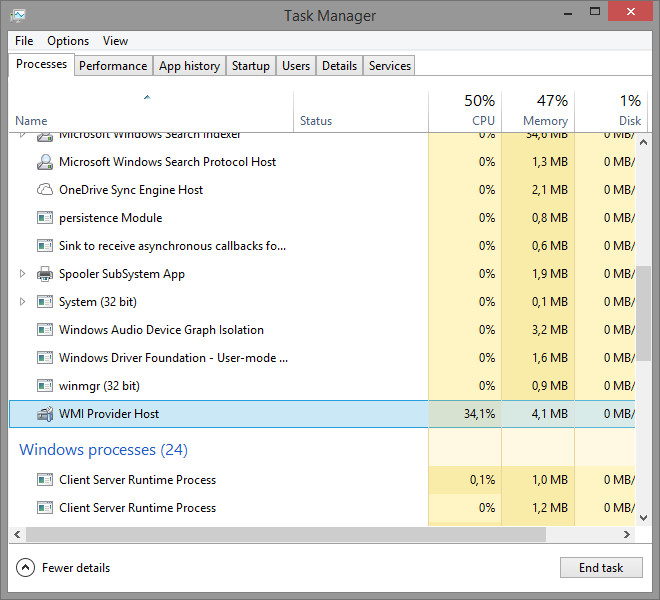Click the horizontal scrollbar left arrow
Screen dimensions: 660x600
[17, 534]
